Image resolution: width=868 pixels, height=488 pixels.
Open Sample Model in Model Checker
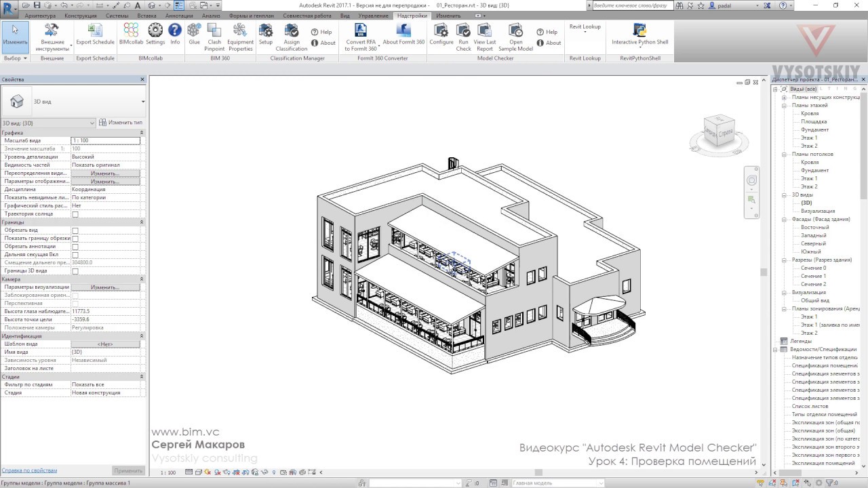515,37
